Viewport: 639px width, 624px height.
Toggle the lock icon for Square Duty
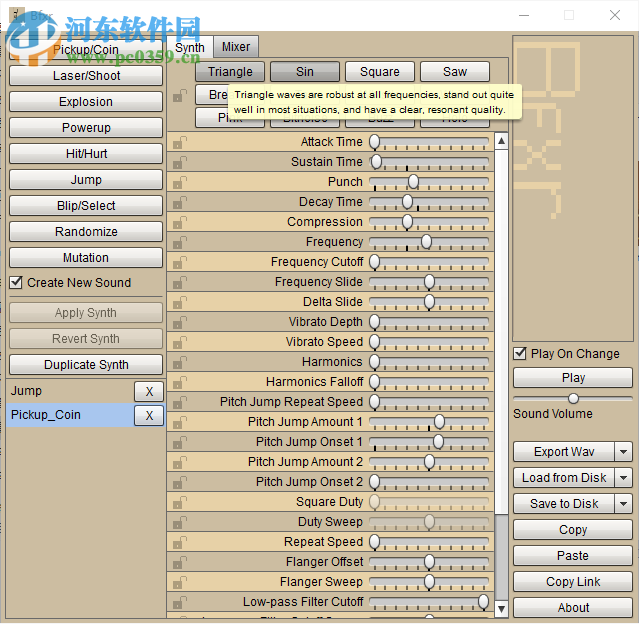click(x=179, y=502)
